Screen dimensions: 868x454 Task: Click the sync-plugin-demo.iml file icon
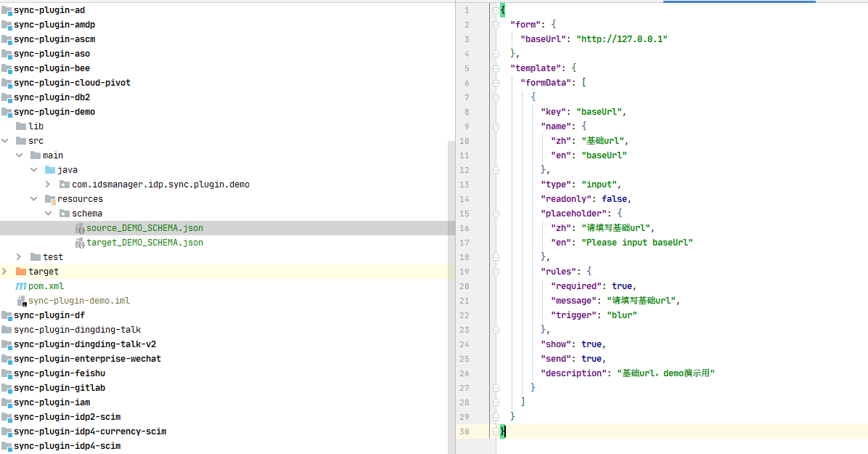(x=21, y=301)
